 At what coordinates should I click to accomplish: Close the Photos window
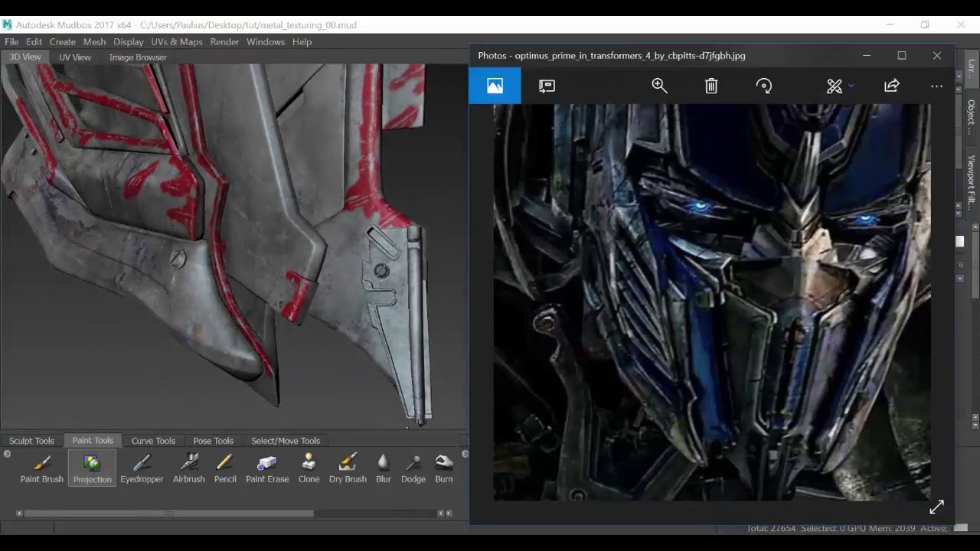[937, 55]
